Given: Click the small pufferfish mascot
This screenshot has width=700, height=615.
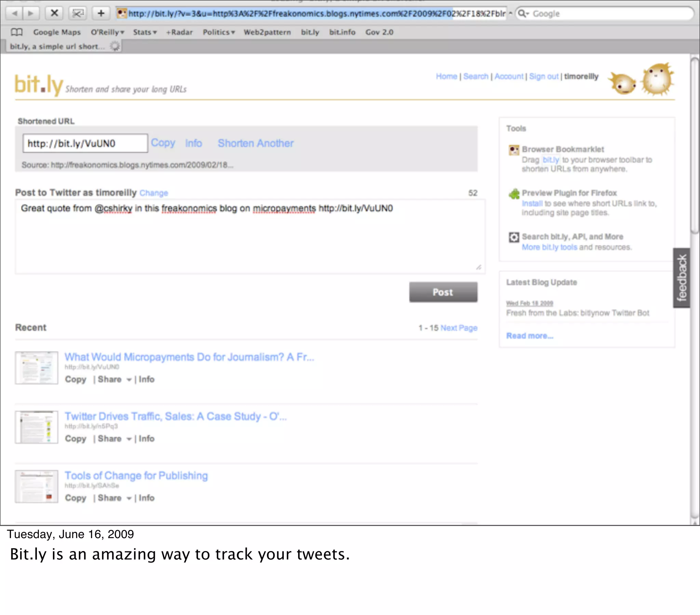Looking at the screenshot, I should click(x=622, y=83).
